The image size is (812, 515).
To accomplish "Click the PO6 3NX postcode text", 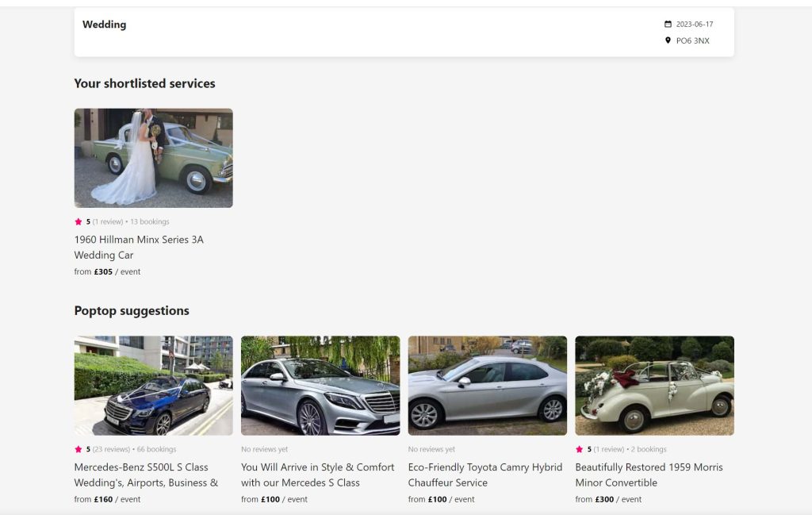I will coord(692,40).
